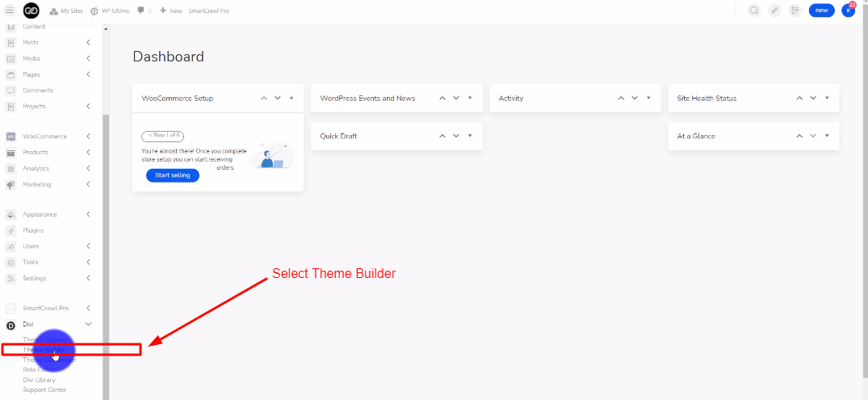Open the sliders settings icon in header
This screenshot has height=400, width=868.
pyautogui.click(x=795, y=11)
